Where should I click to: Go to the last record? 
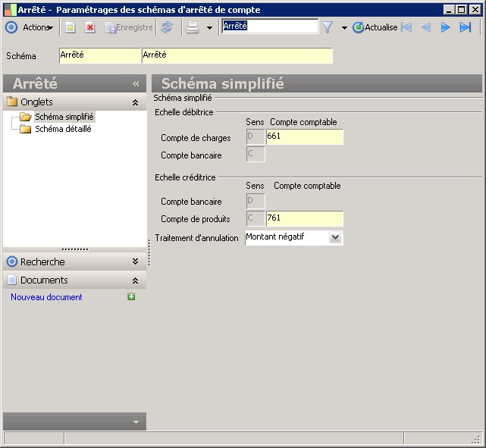coord(466,27)
